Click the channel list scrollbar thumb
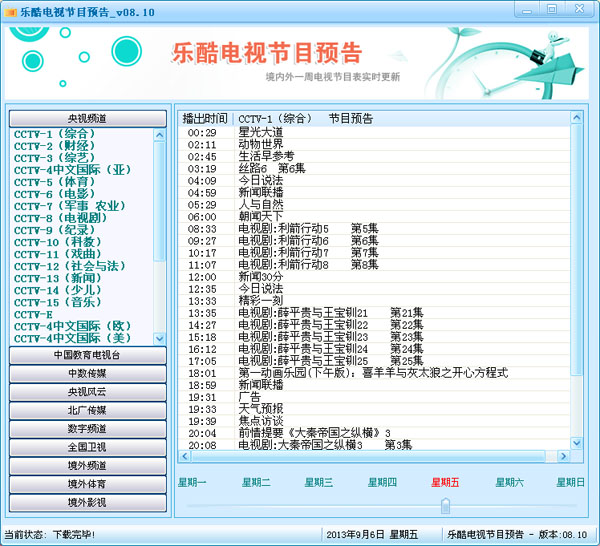This screenshot has height=546, width=600. click(160, 202)
